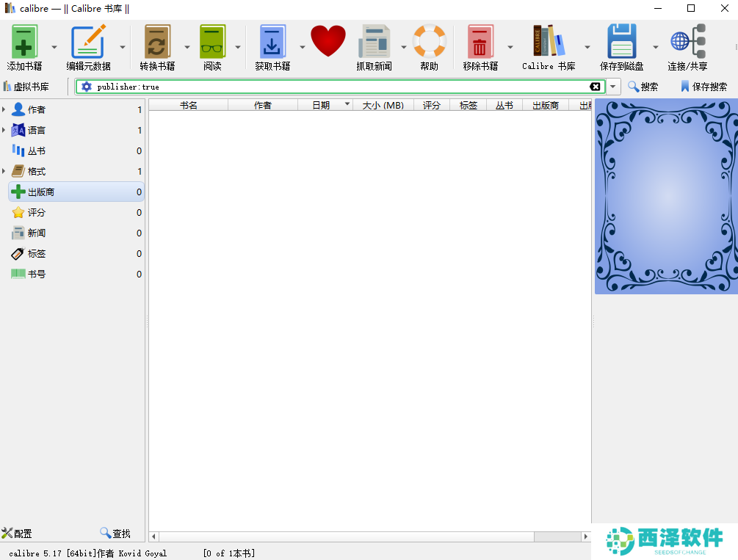Click the horizontal scrollbar right arrow
Image resolution: width=738 pixels, height=560 pixels.
point(586,537)
